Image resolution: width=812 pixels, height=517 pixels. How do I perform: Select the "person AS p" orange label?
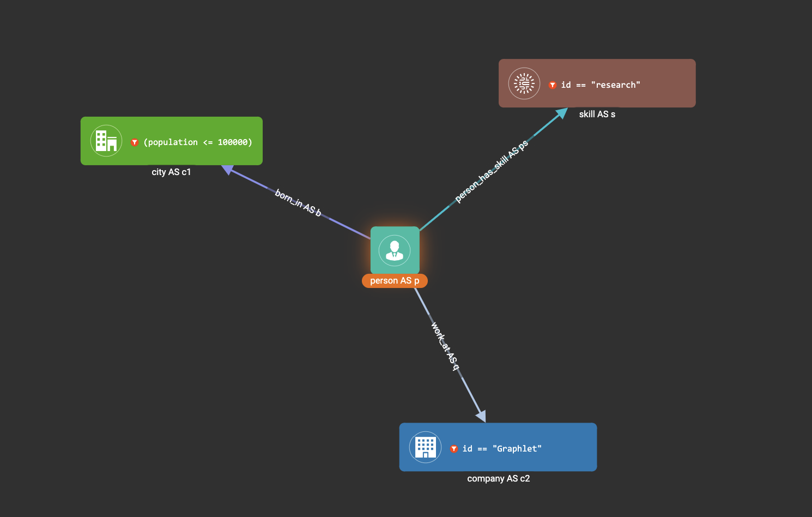click(x=395, y=281)
